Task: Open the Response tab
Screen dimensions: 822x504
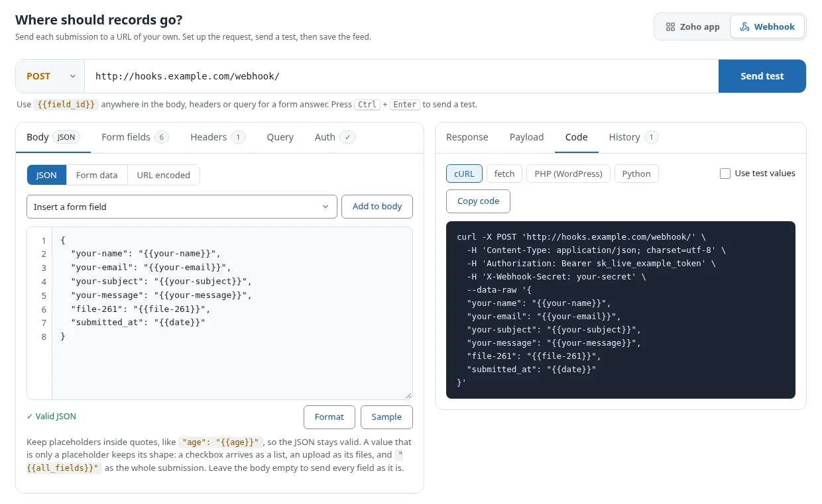Action: tap(467, 137)
